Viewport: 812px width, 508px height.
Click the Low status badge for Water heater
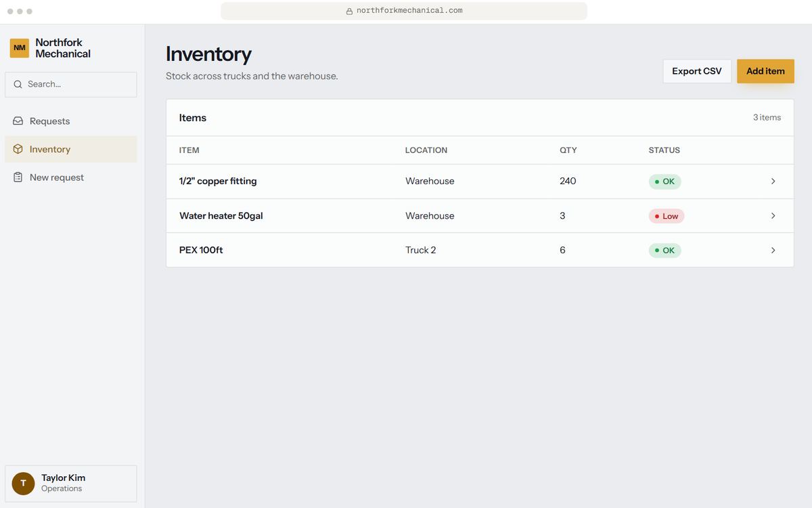point(667,216)
